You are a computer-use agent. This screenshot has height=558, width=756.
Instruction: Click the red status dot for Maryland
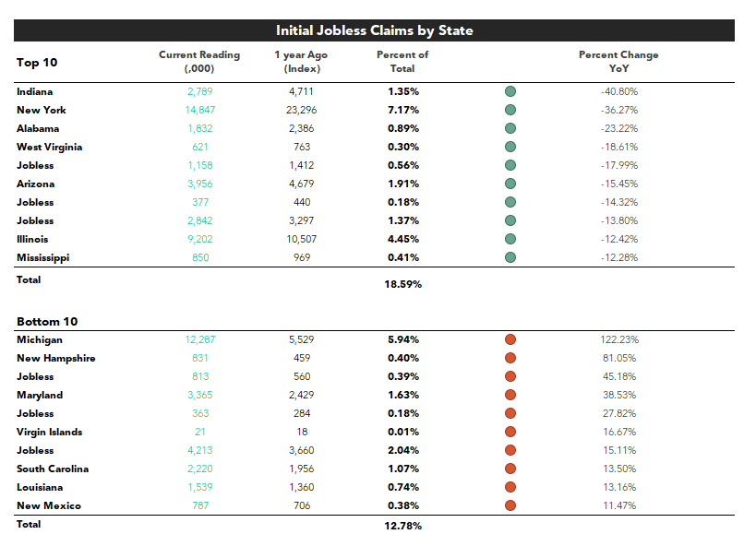click(510, 395)
